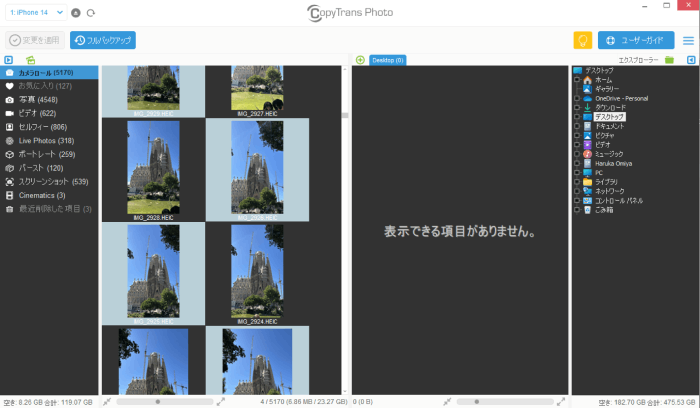The width and height of the screenshot is (700, 408).
Task: Expand the ドキュメント tree node
Action: pyautogui.click(x=577, y=126)
